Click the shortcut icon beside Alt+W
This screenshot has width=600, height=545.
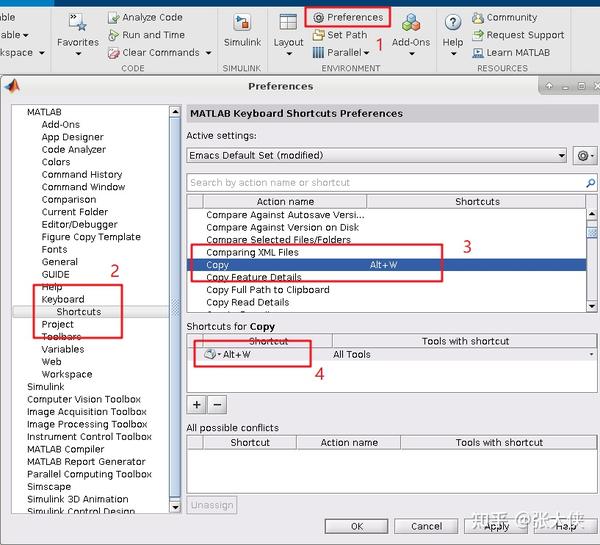click(210, 354)
